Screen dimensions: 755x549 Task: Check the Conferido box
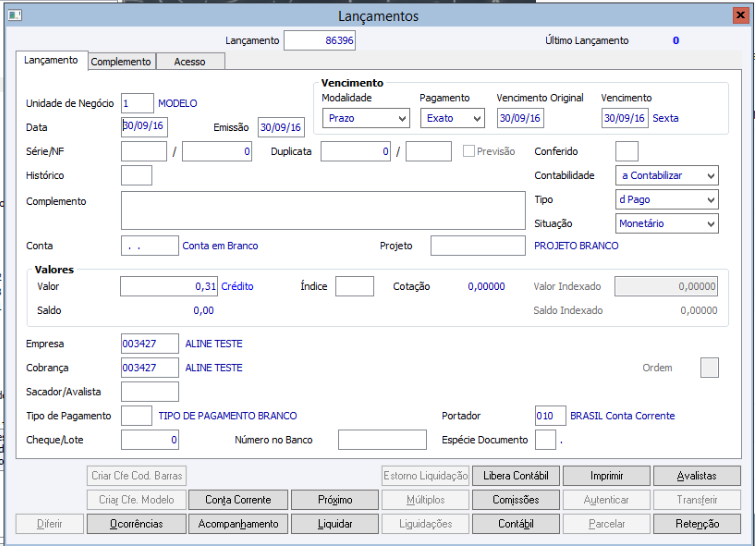pos(626,151)
